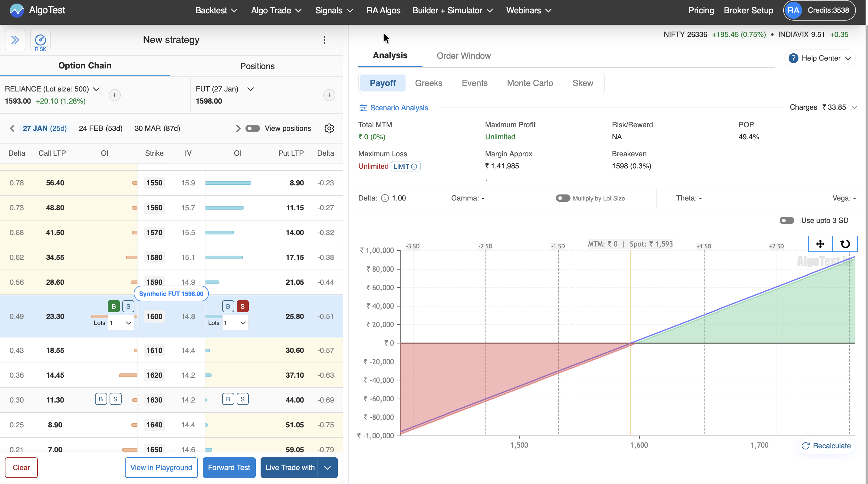The image size is (868, 484).
Task: Add instrument with plus next to RELIANCE
Action: (x=115, y=95)
